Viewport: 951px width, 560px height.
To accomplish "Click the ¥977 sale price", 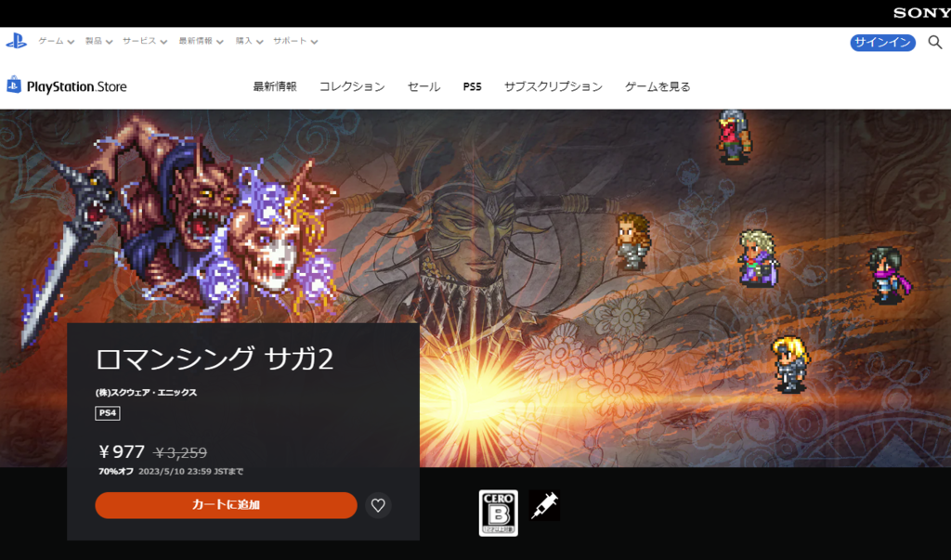I will point(122,452).
